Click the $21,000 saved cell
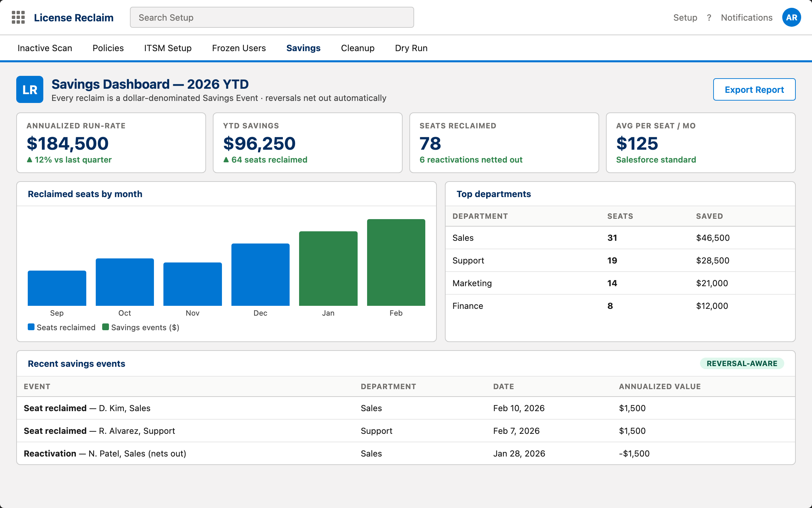 tap(712, 283)
